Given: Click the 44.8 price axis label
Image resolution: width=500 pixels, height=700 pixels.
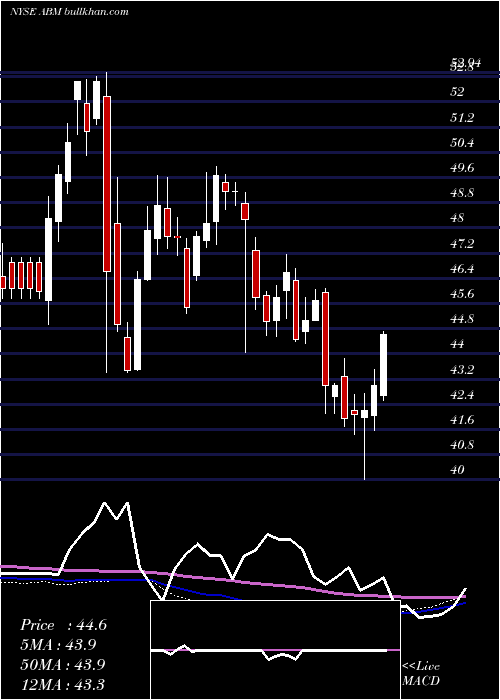Looking at the screenshot, I should click(461, 319).
